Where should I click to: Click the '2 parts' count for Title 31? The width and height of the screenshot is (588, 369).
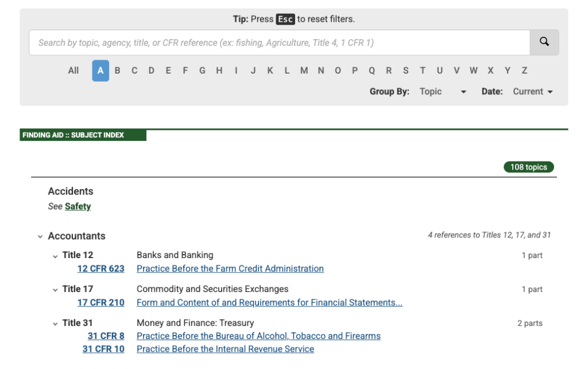click(530, 323)
